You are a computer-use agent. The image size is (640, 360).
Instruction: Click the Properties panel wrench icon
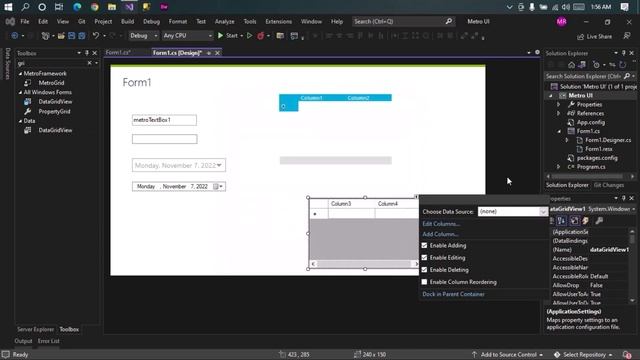pos(599,221)
